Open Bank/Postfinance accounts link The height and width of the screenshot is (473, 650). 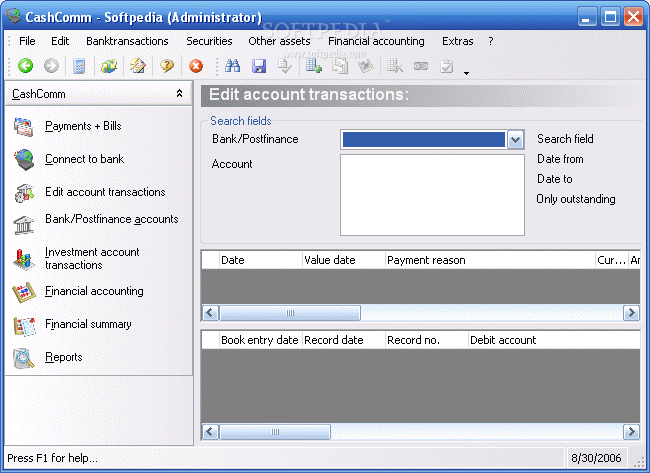coord(112,219)
